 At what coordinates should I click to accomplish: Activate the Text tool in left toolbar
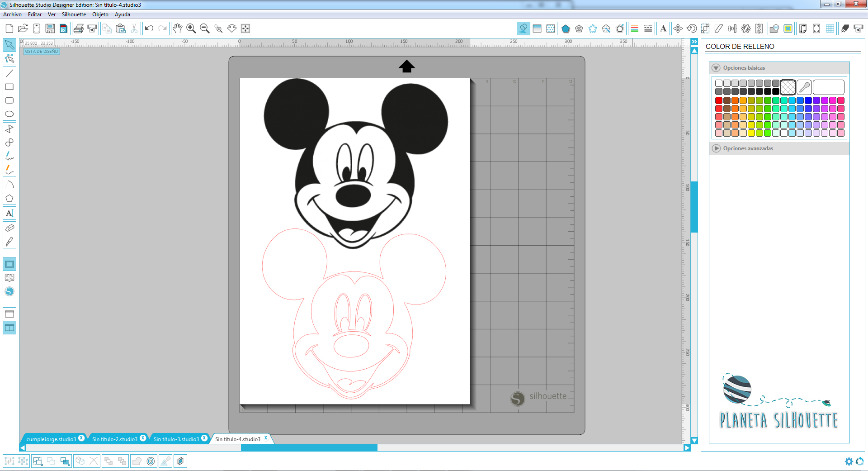tap(9, 213)
